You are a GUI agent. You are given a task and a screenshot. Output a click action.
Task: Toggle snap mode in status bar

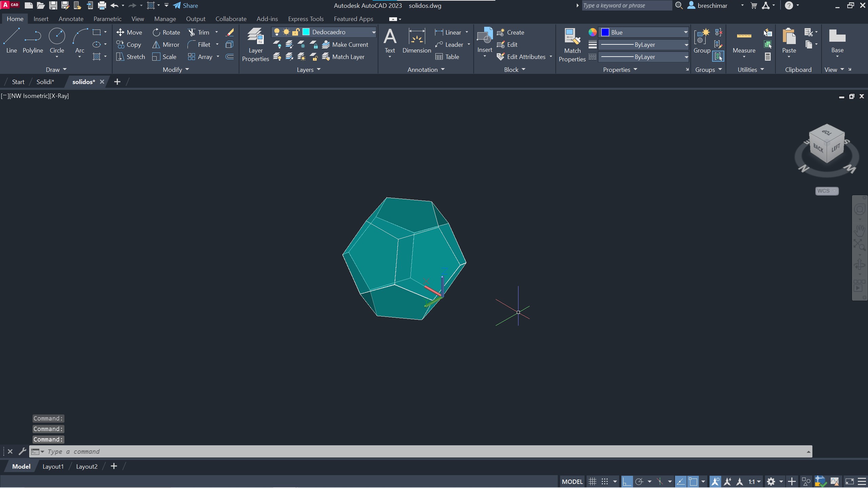pos(605,482)
